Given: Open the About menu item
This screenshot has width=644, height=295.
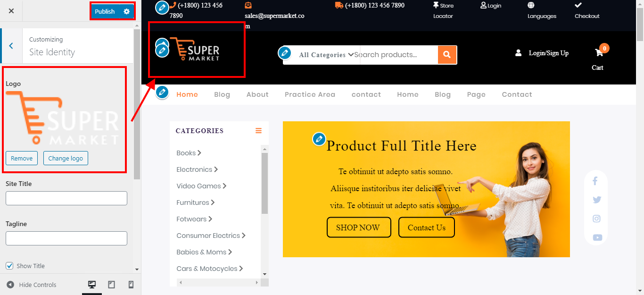Looking at the screenshot, I should (257, 94).
